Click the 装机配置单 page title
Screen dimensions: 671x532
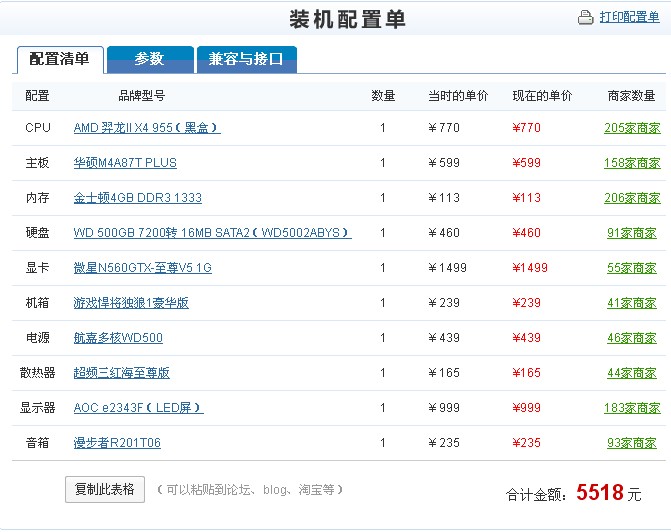click(347, 19)
